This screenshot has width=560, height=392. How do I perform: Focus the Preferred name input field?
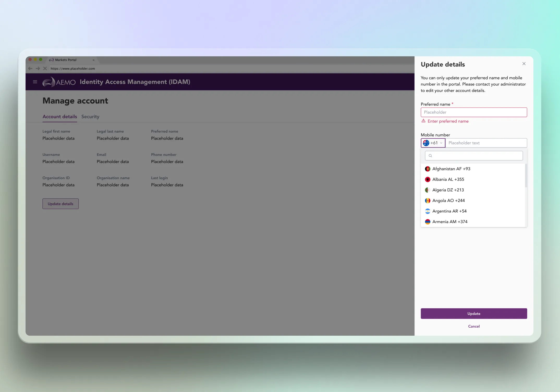tap(474, 112)
